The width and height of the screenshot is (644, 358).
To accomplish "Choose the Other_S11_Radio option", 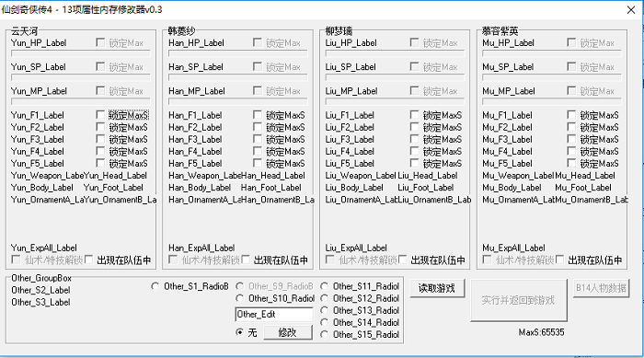I will pyautogui.click(x=324, y=286).
